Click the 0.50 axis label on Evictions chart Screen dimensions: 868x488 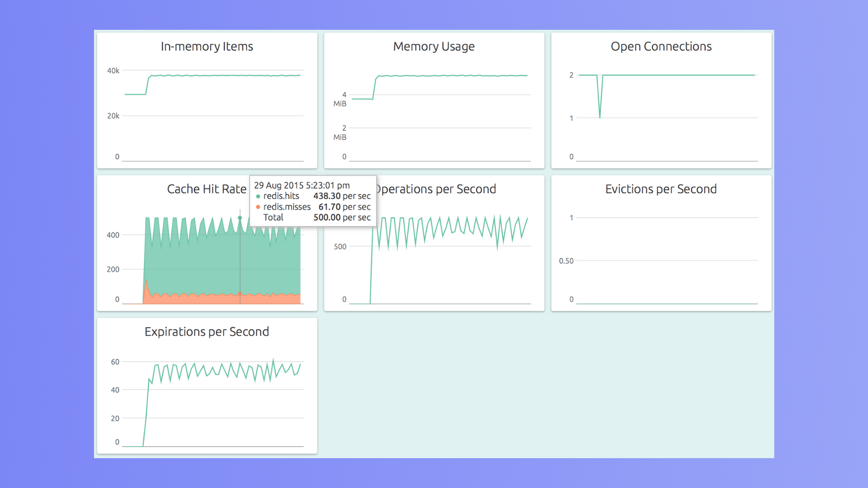(x=566, y=261)
